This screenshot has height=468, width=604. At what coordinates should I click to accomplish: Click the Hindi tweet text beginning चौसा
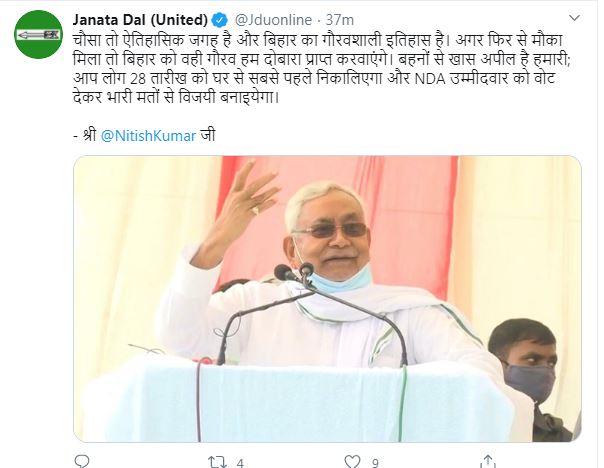(321, 69)
